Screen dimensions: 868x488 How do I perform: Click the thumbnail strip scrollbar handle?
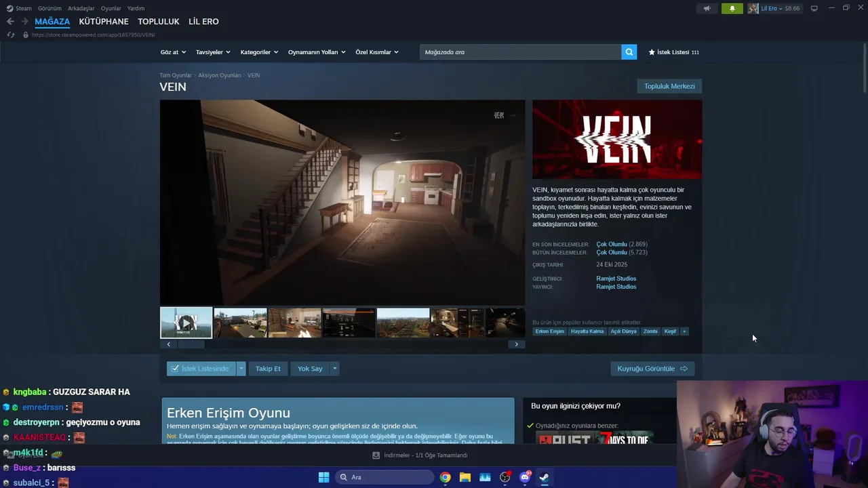(191, 344)
